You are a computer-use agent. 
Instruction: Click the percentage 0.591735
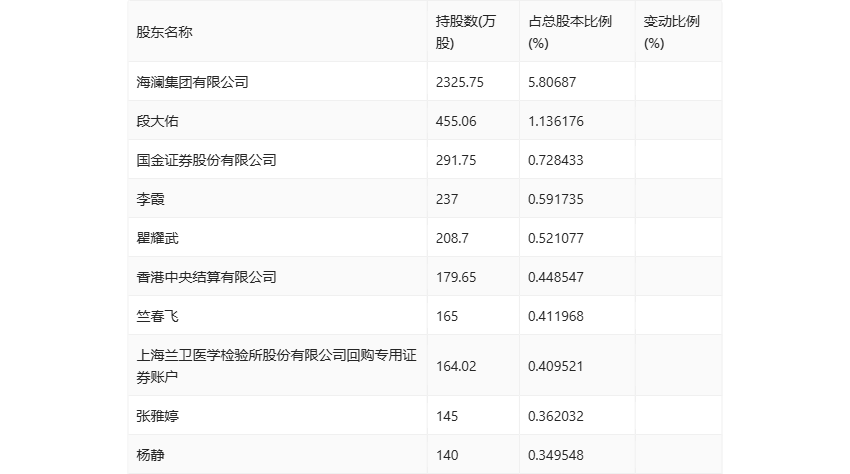[556, 199]
